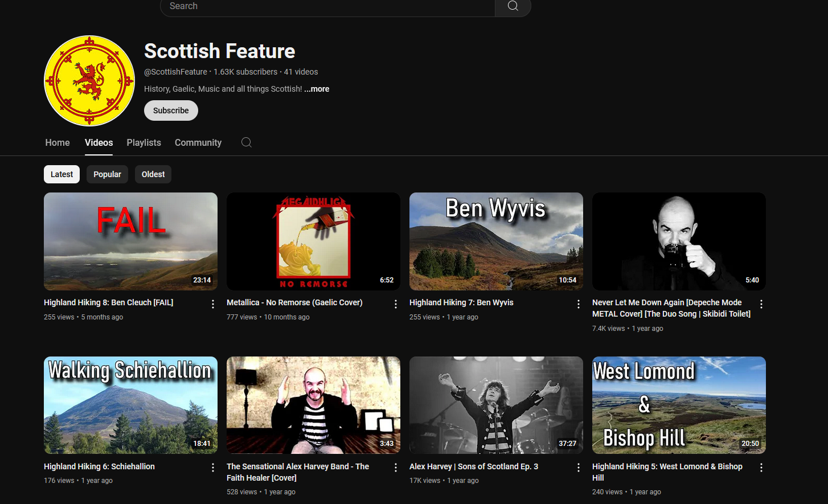Go to the Home tab
This screenshot has height=504, width=828.
pos(58,142)
